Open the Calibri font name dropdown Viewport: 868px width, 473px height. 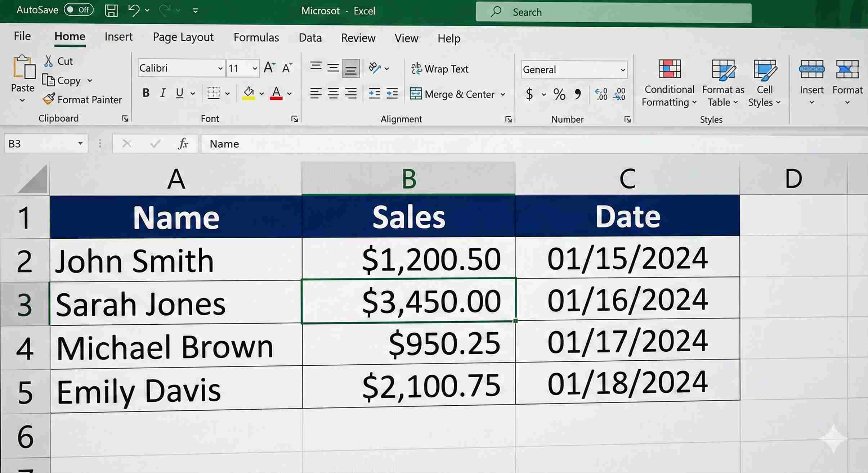(x=220, y=68)
